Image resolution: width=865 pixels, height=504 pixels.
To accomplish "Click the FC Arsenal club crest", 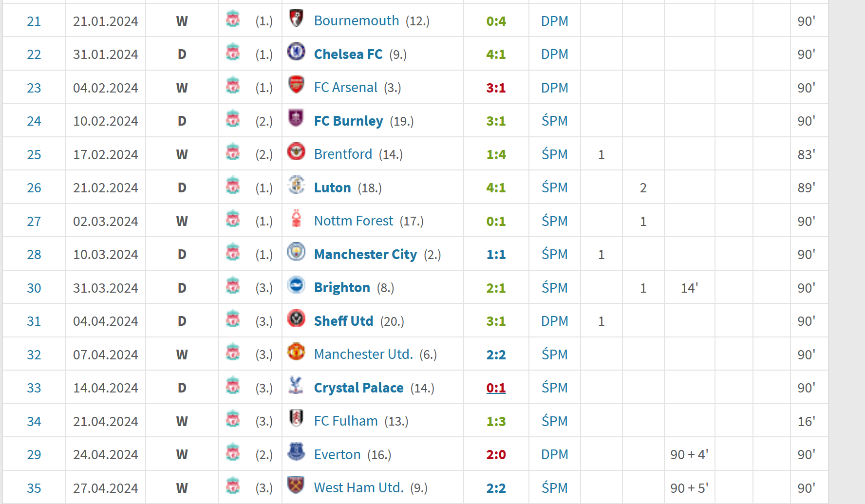I will [296, 85].
